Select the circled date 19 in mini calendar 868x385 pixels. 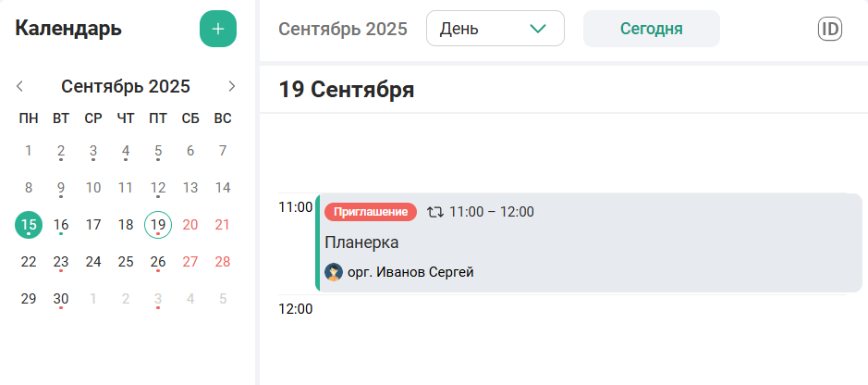[158, 224]
